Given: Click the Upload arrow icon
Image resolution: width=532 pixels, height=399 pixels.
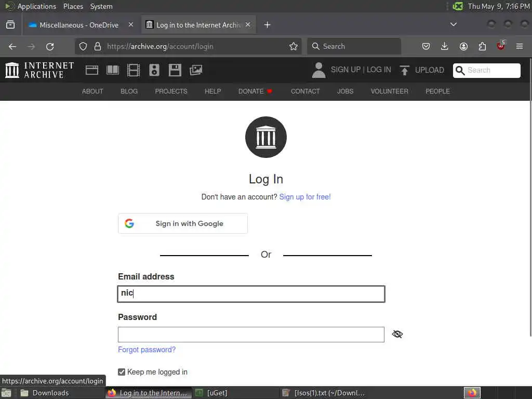Looking at the screenshot, I should 404,70.
